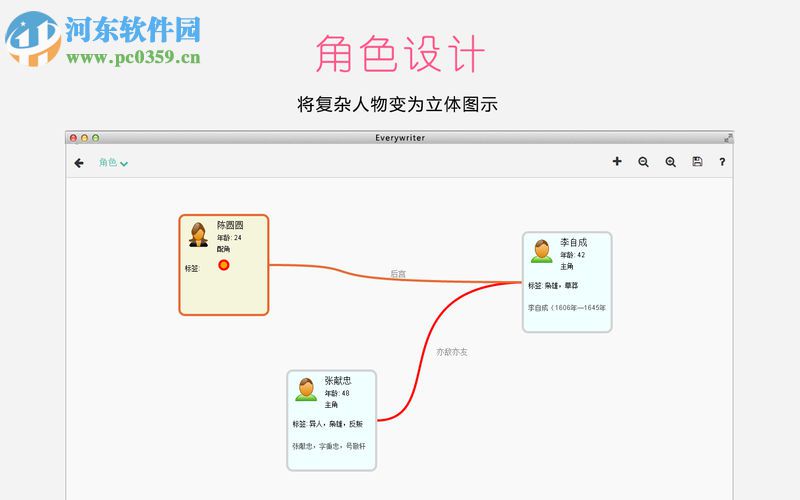Open help with question mark icon

click(722, 162)
